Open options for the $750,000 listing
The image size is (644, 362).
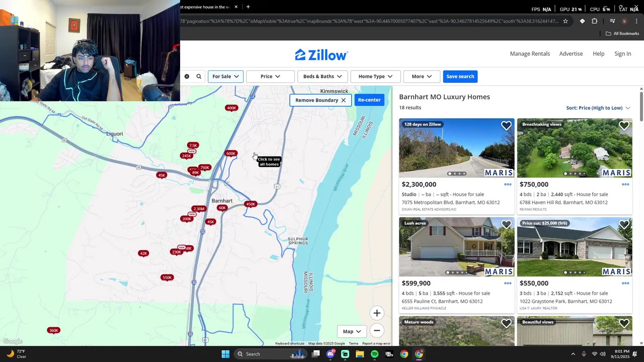pos(625,185)
